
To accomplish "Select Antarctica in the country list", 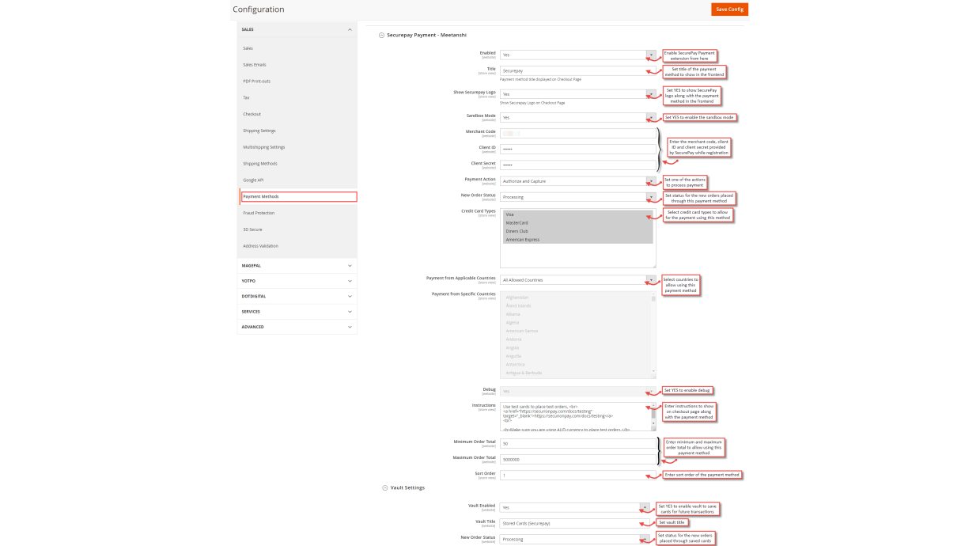I will 576,364.
